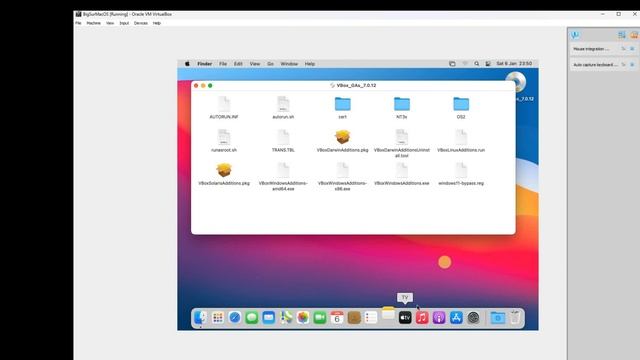Screen dimensions: 640x360
Task: Click the date and time in menu bar
Action: click(514, 64)
